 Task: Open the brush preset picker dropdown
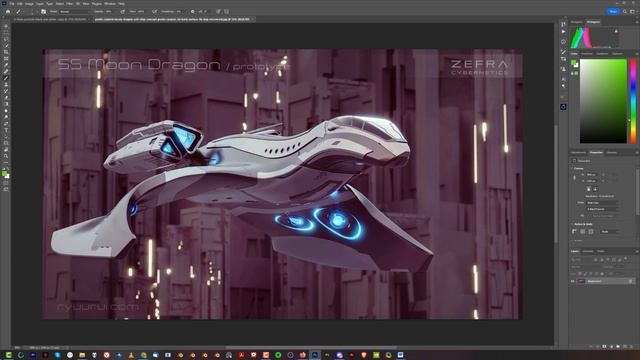click(x=33, y=11)
